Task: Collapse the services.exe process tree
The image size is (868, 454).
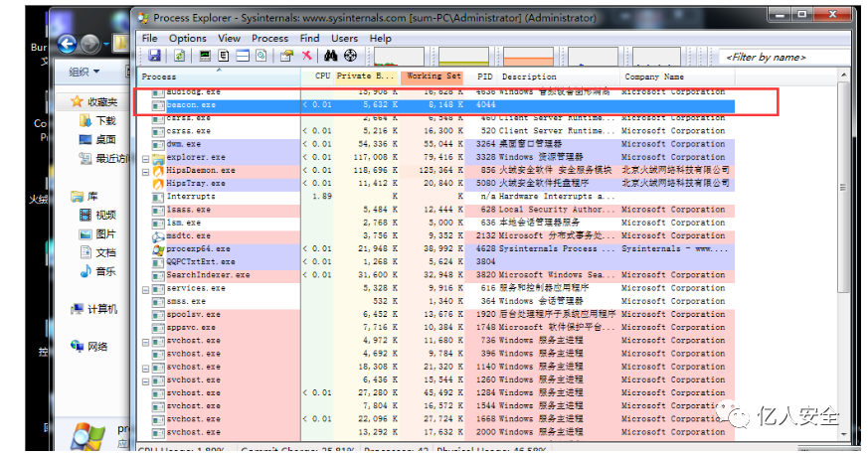Action: (145, 290)
